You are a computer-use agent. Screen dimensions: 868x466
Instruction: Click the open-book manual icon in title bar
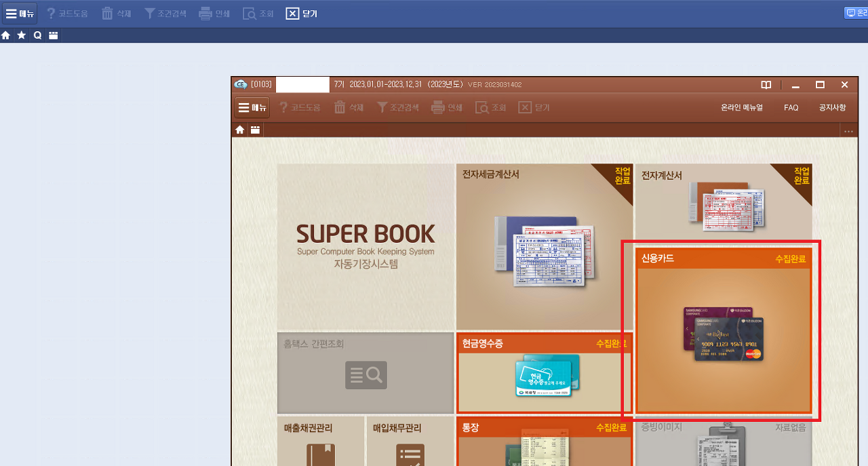[x=766, y=85]
